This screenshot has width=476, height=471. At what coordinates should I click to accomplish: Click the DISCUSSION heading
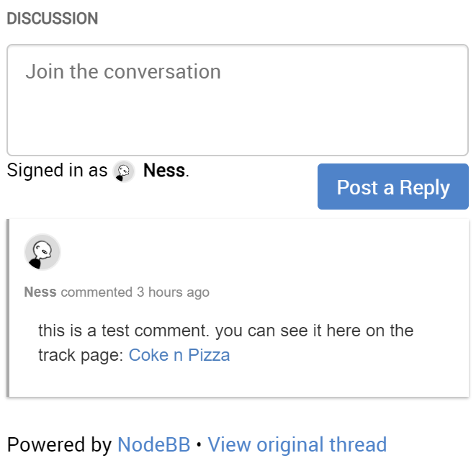pyautogui.click(x=53, y=19)
